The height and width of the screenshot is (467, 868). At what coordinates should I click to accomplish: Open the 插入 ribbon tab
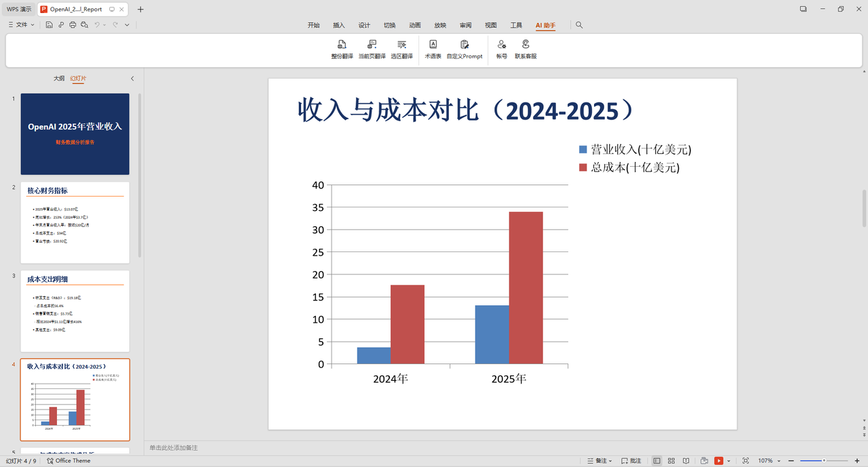pos(339,25)
